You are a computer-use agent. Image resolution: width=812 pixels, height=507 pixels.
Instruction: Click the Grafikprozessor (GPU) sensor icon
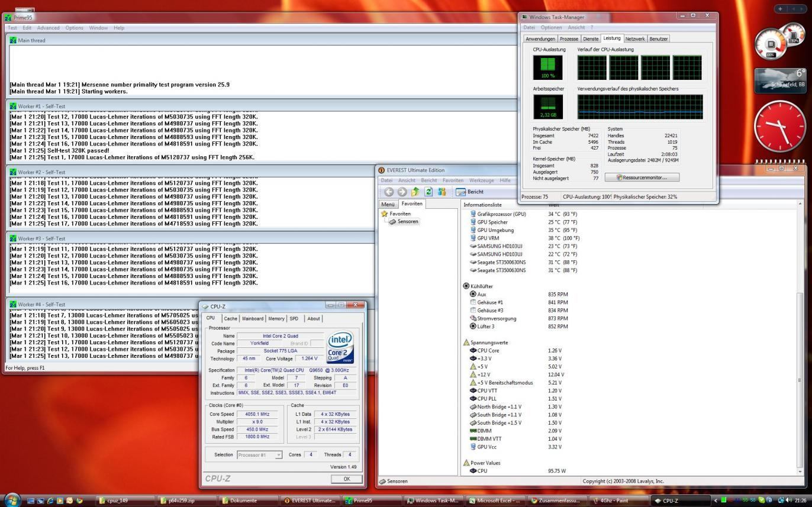click(x=473, y=214)
